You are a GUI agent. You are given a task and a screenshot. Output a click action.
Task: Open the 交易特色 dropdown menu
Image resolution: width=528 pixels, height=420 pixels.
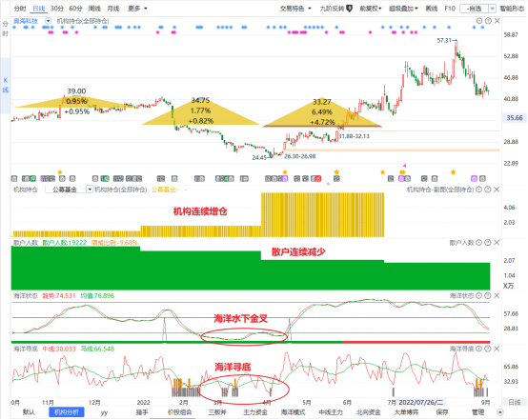(295, 9)
